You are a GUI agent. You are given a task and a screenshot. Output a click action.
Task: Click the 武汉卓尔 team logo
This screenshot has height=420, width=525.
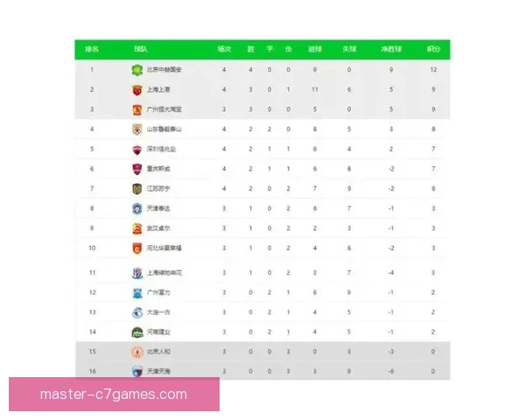point(136,228)
